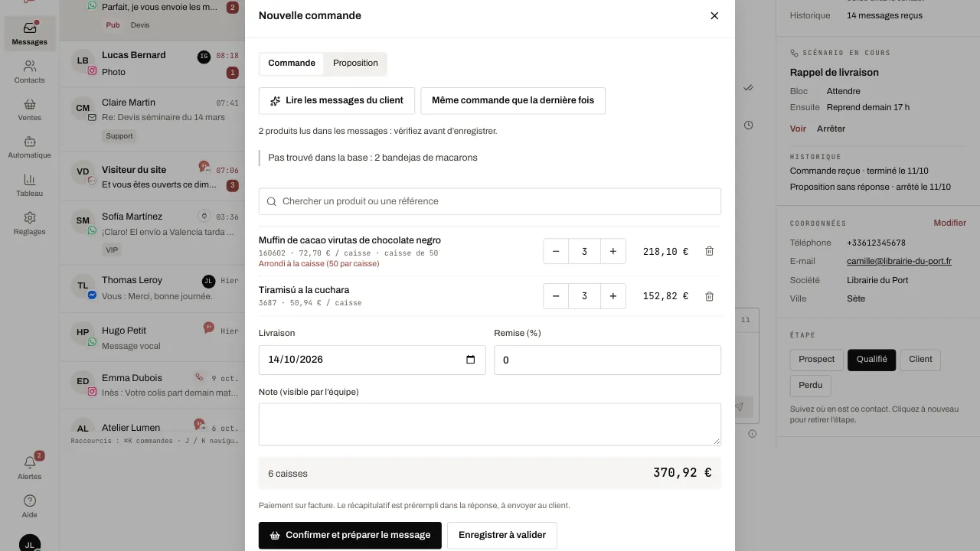The height and width of the screenshot is (551, 980).
Task: Open the Visiteur du site conversation
Action: tap(152, 177)
